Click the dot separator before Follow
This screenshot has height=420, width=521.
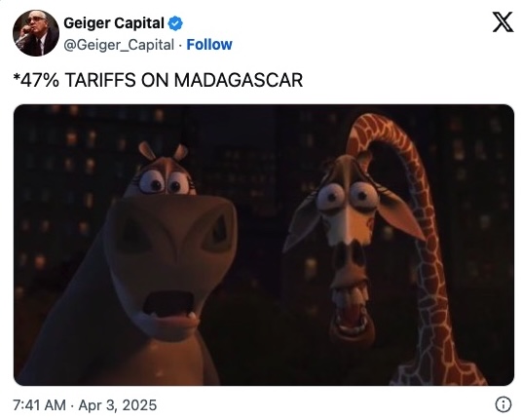click(x=180, y=45)
